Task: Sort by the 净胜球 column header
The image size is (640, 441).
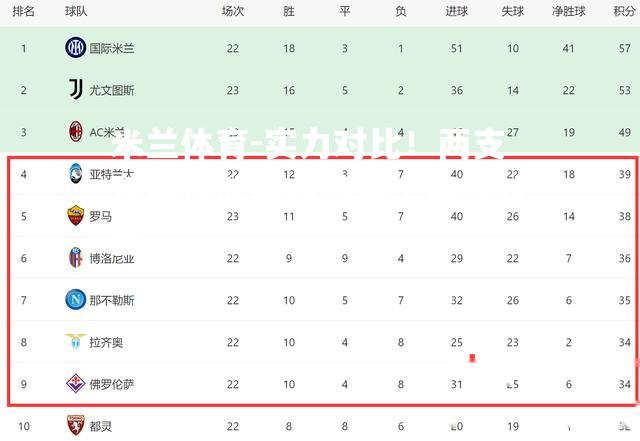Action: click(x=569, y=11)
